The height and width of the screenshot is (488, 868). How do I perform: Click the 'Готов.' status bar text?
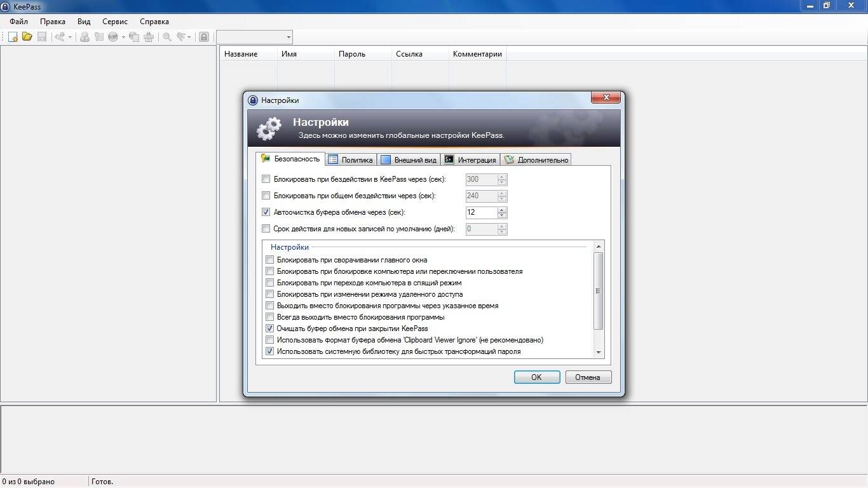(102, 482)
